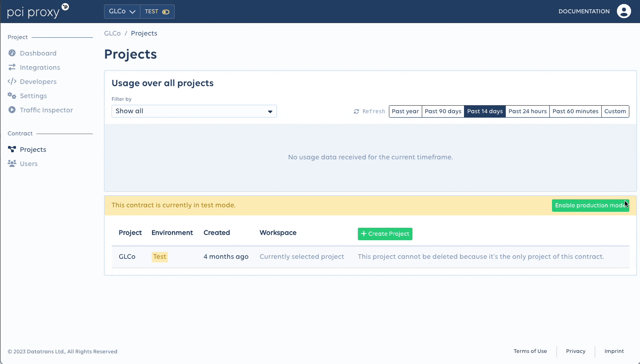Click the Projects diagram icon in sidebar

(12, 150)
